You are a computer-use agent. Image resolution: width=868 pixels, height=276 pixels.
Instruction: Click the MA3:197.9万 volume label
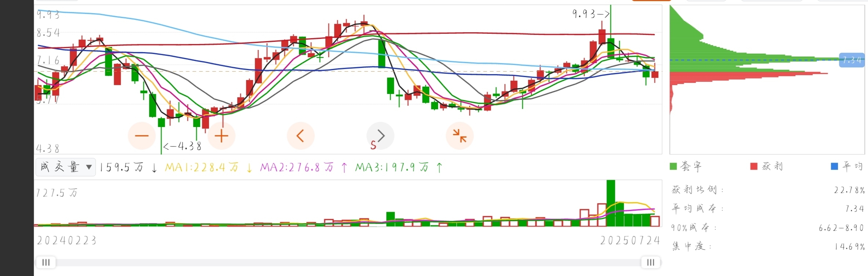click(x=392, y=168)
